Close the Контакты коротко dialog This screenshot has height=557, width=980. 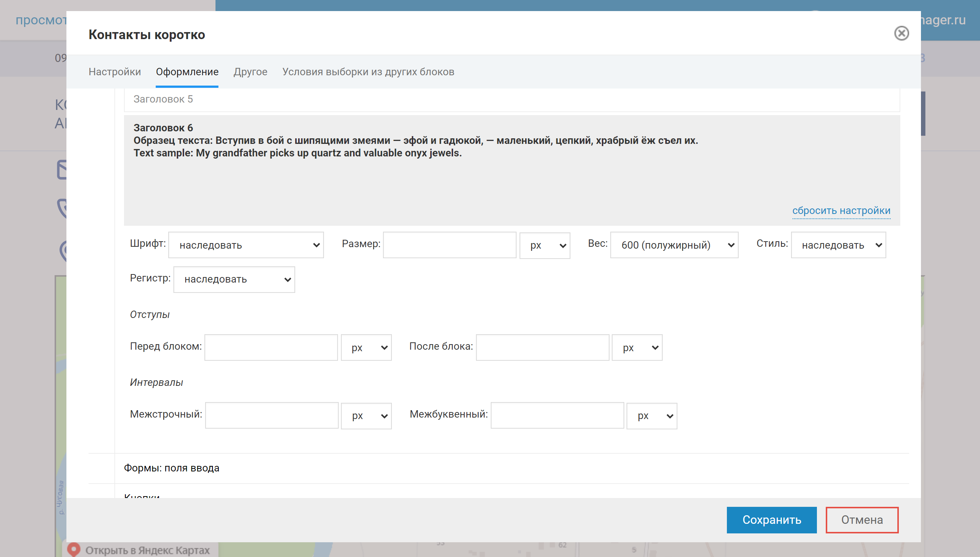(x=901, y=33)
